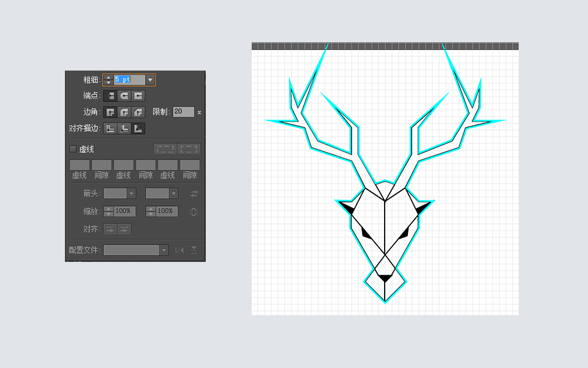Decrease the second 缩放 100% stepper

coord(151,214)
